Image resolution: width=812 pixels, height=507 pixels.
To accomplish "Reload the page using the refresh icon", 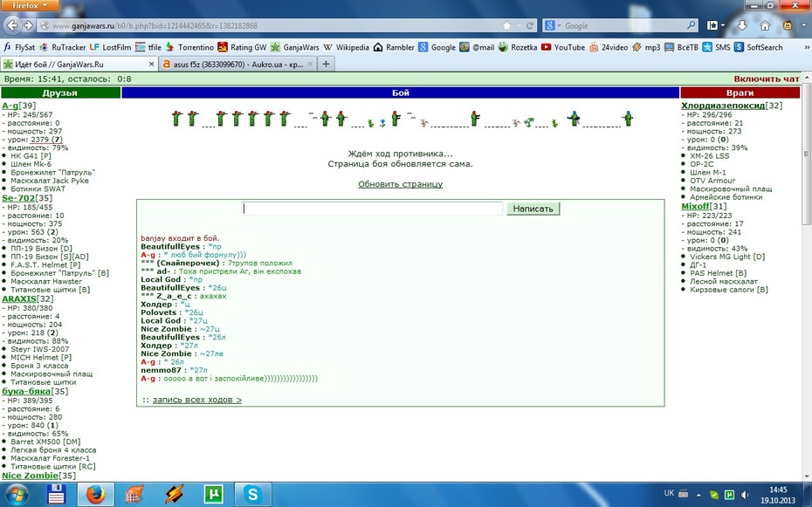I will click(530, 25).
